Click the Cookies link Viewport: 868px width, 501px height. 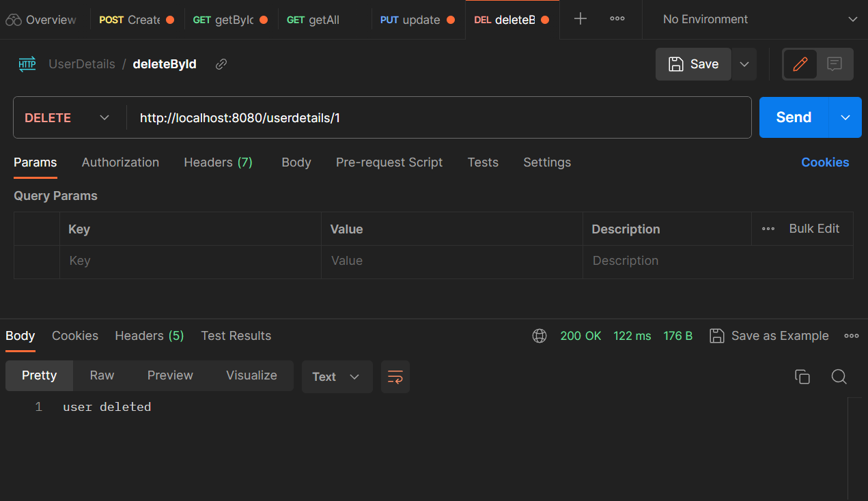click(825, 162)
